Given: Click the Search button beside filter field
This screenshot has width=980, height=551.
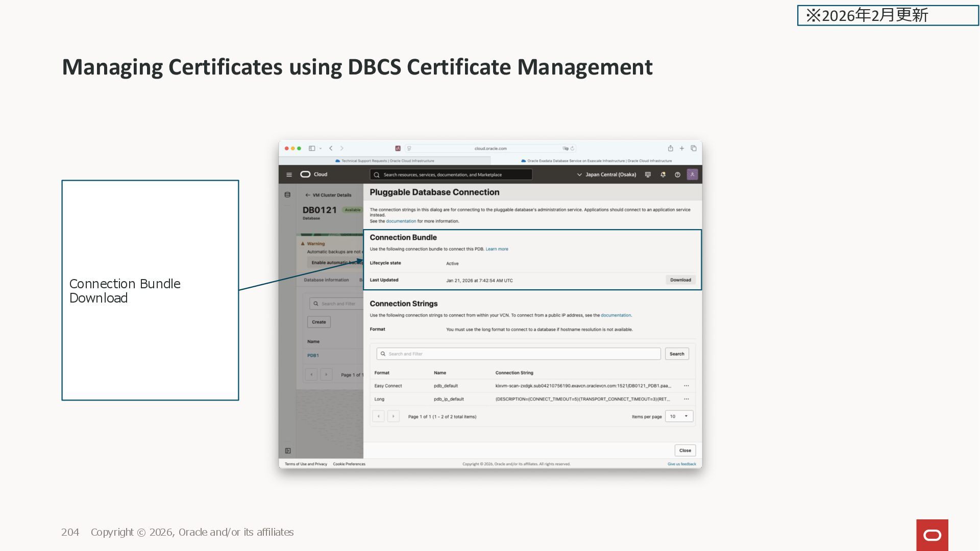Looking at the screenshot, I should 677,354.
